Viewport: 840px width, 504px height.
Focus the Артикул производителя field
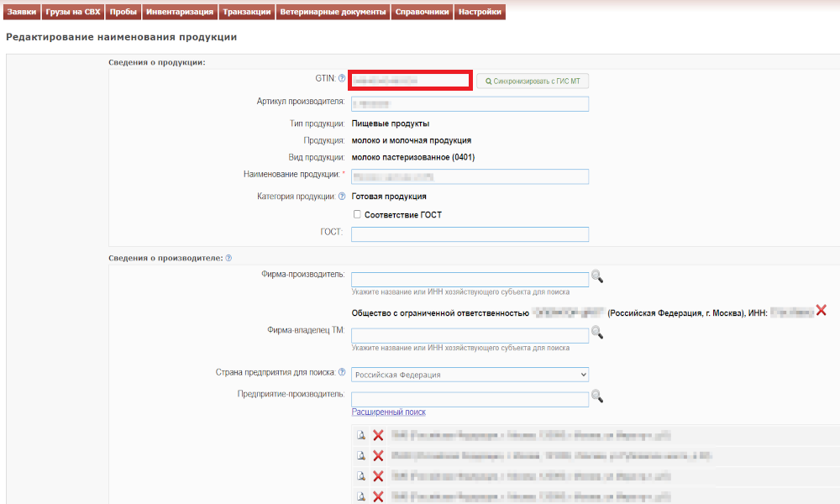coord(470,104)
